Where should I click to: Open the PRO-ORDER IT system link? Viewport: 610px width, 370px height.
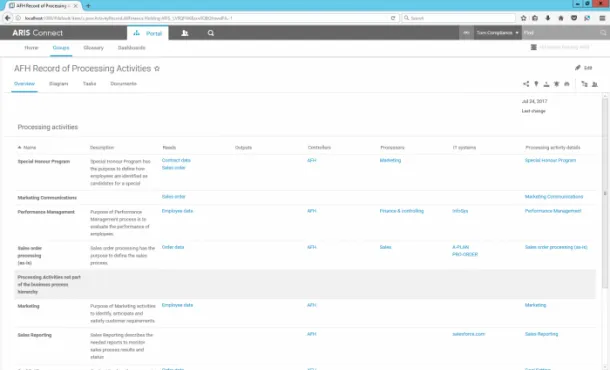pos(465,254)
